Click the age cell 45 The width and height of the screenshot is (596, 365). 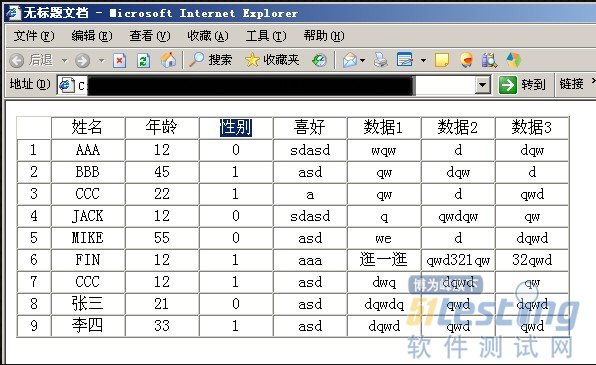(162, 172)
